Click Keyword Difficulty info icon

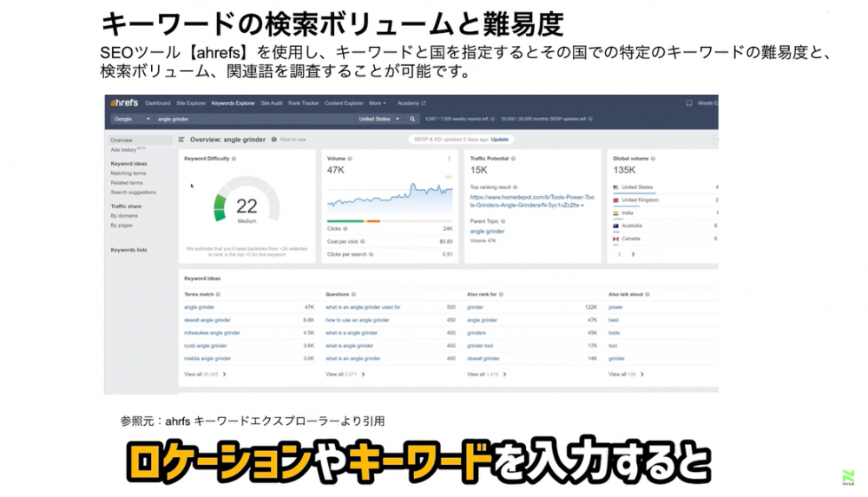point(234,159)
